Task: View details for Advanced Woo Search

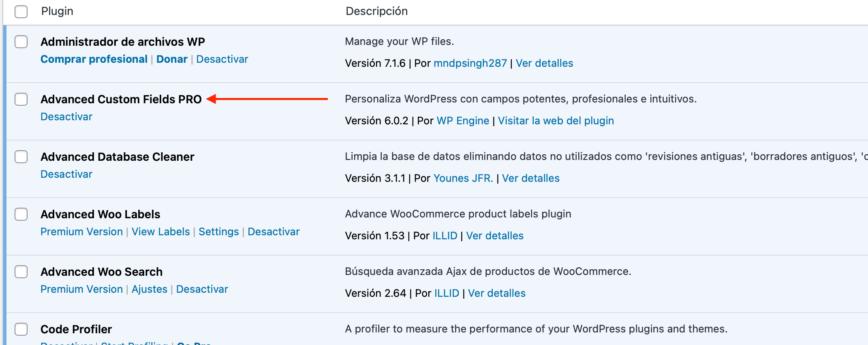Action: (496, 293)
